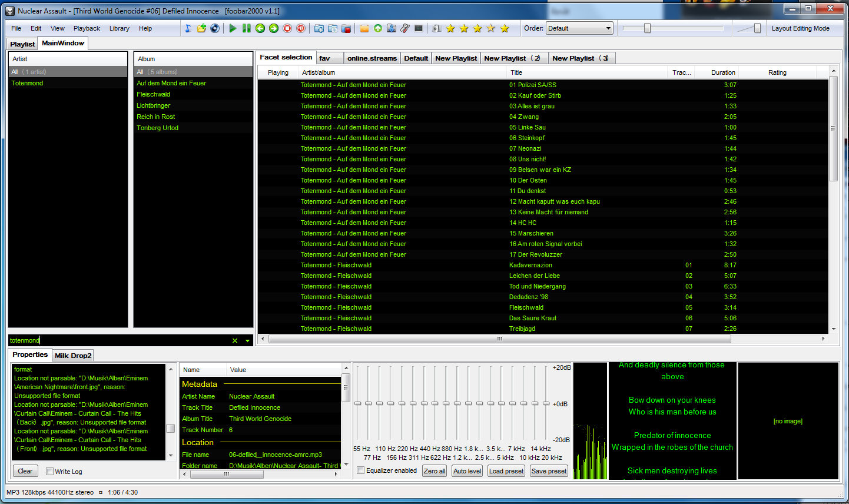
Task: Click the playlist horizontal scrollbar
Action: [x=499, y=339]
